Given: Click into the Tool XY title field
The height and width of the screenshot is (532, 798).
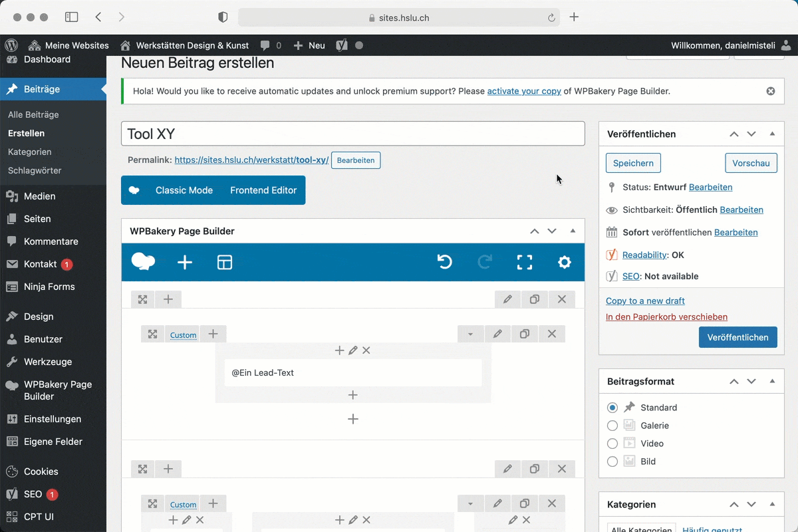Looking at the screenshot, I should [x=353, y=134].
